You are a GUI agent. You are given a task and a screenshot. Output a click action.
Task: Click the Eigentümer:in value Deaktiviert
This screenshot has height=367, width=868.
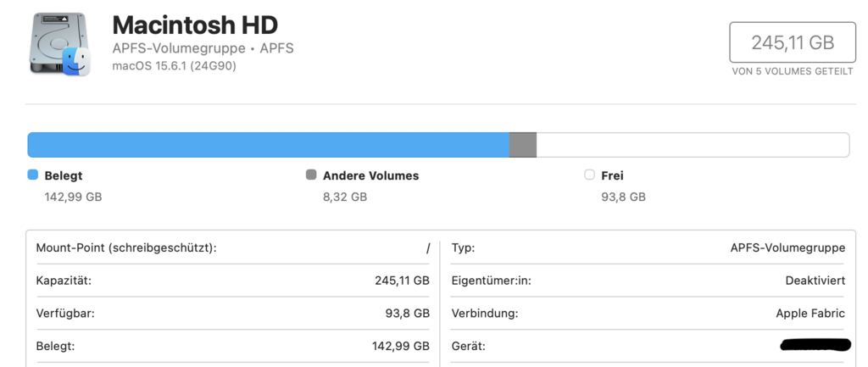[815, 281]
